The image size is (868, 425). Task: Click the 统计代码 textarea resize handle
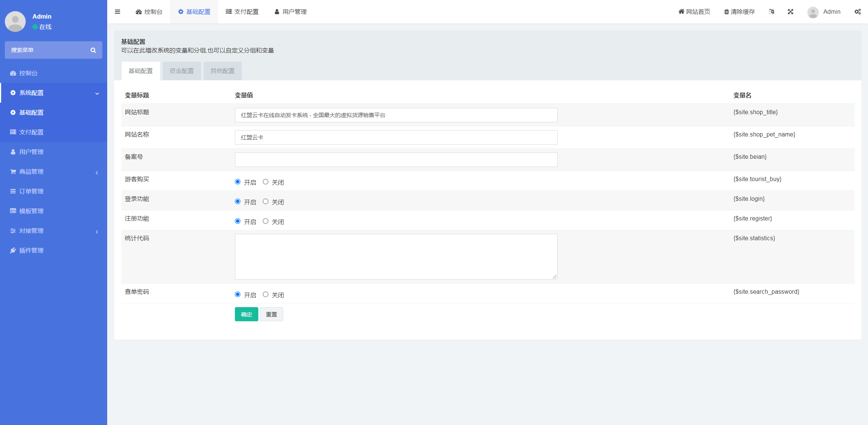tap(555, 277)
